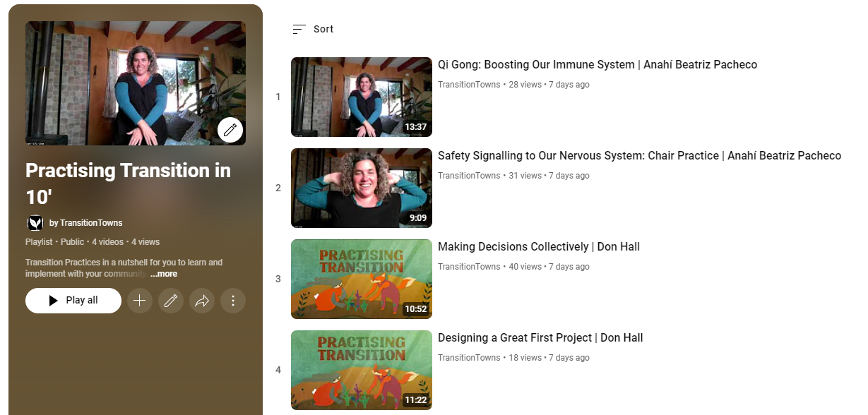Screen dimensions: 868x415
Task: Open Making Decisions Collectively video title
Action: coord(538,247)
